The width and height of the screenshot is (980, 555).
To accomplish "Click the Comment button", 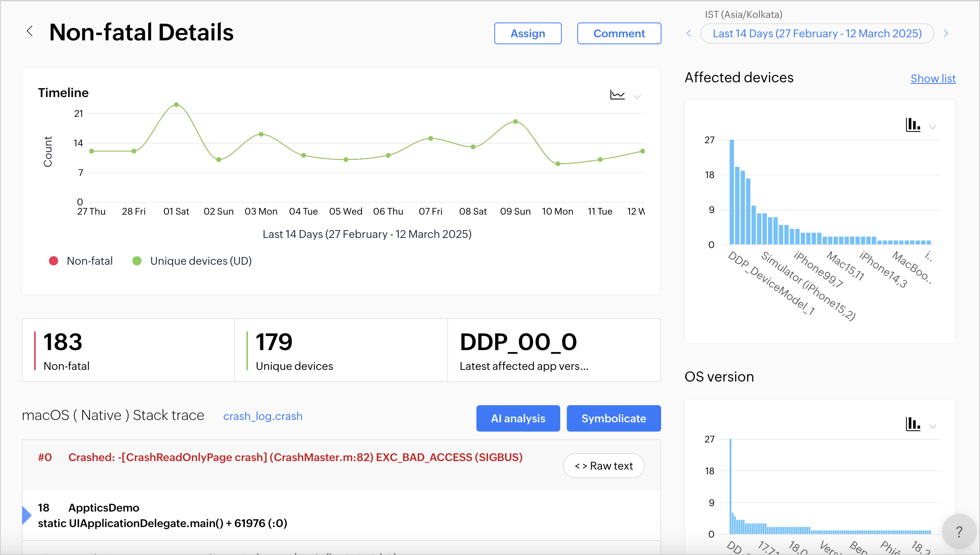I will point(619,33).
